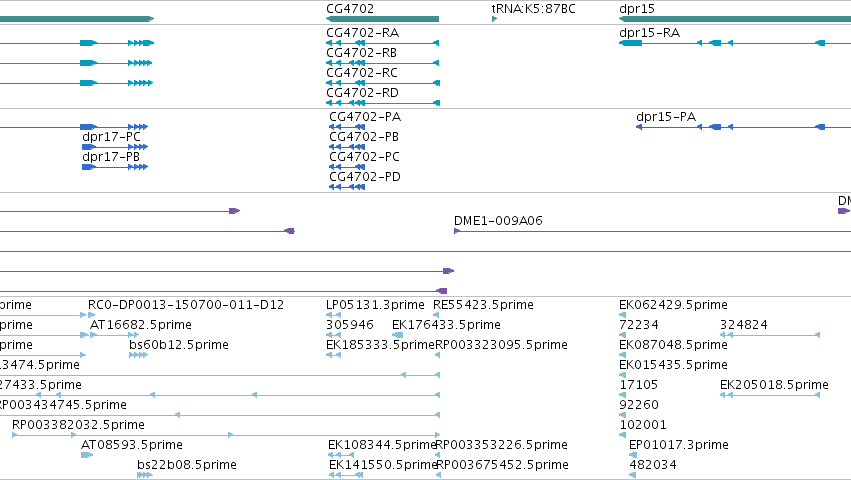The width and height of the screenshot is (851, 480).
Task: Click the bs22b08.5prime EST label
Action: click(187, 466)
